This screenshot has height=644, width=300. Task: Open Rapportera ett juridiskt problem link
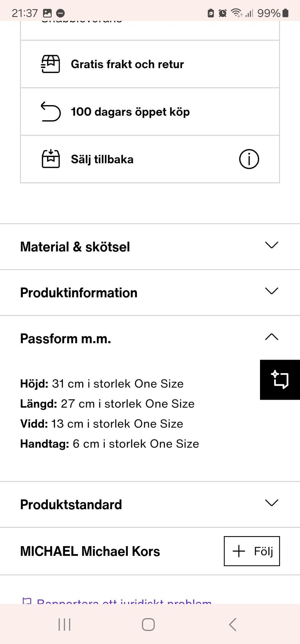pos(124,601)
